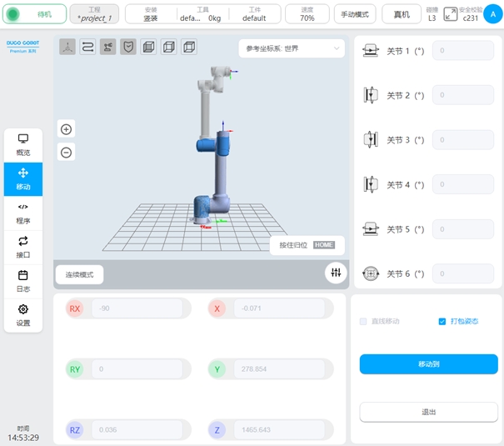Click the user avatar icon labeled A
This screenshot has height=446, width=504.
coord(492,13)
